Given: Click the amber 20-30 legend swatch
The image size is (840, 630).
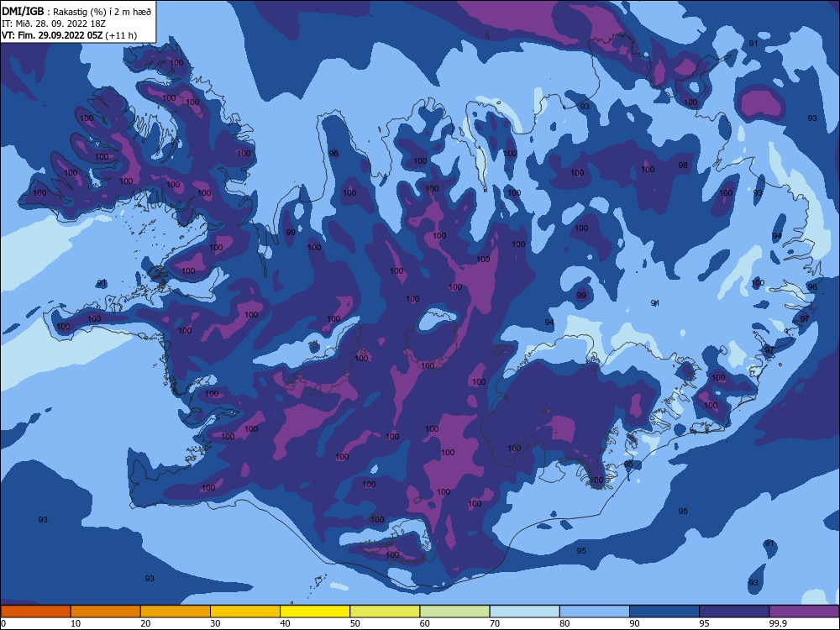Looking at the screenshot, I should click(x=176, y=612).
